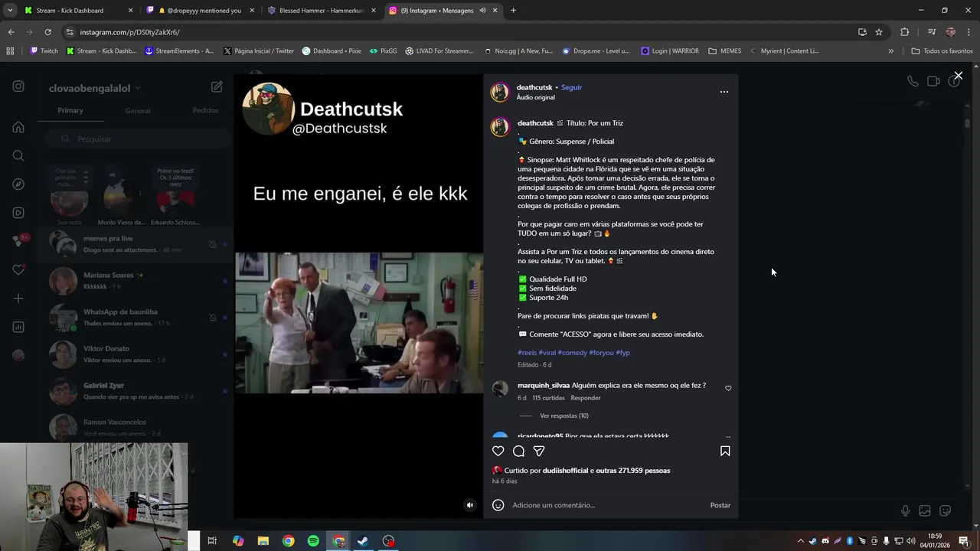Image resolution: width=980 pixels, height=551 pixels.
Task: Open the post's three-dot options menu
Action: point(724,92)
